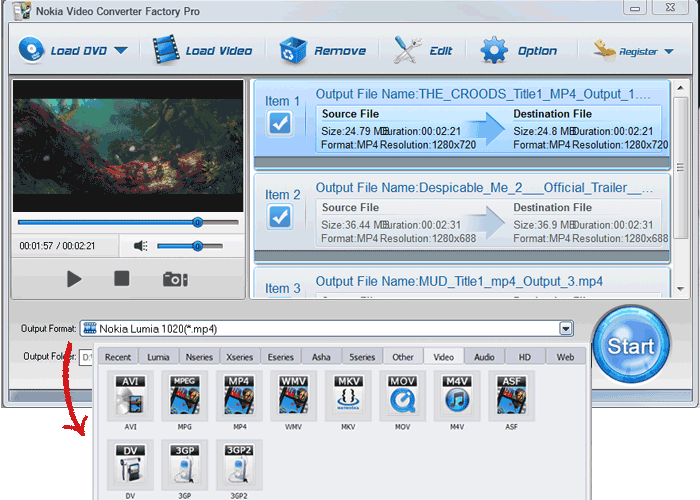This screenshot has height=500, width=700.
Task: Click the Item 1 label
Action: [x=282, y=101]
